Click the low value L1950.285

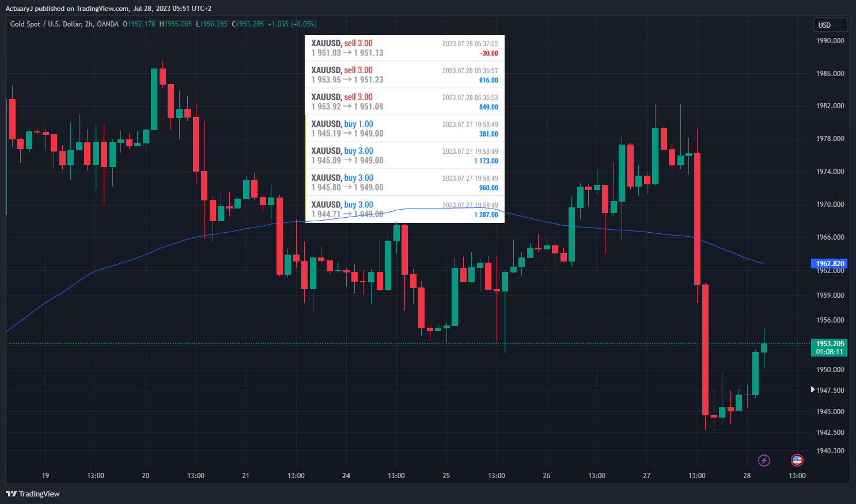click(x=211, y=24)
